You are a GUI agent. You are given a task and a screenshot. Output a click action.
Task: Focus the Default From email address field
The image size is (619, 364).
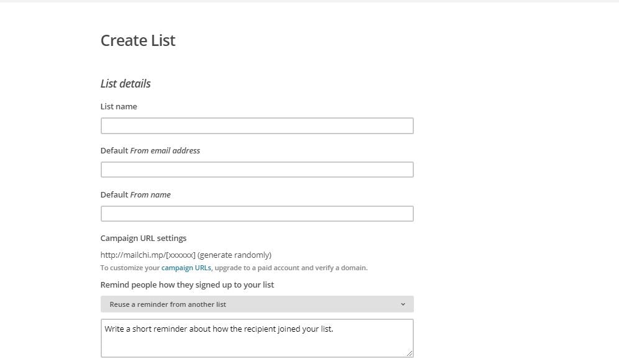tap(257, 170)
